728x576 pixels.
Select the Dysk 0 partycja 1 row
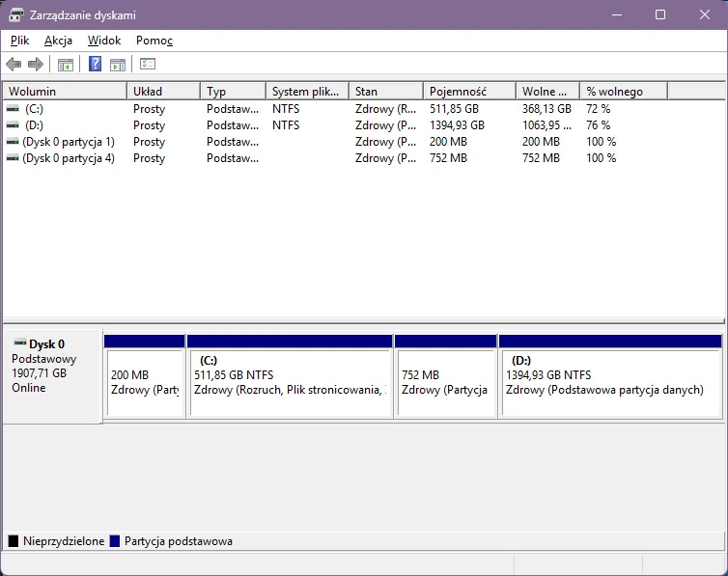(68, 142)
